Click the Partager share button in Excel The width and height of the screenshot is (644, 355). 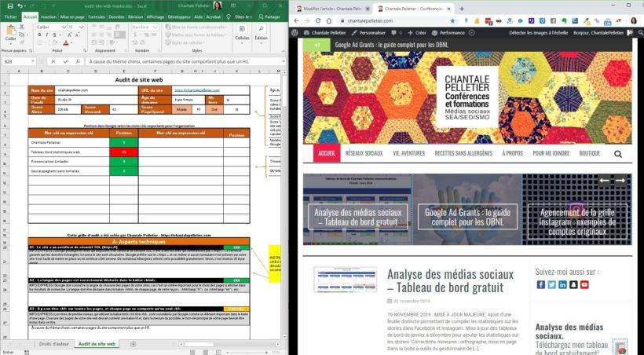[x=269, y=16]
